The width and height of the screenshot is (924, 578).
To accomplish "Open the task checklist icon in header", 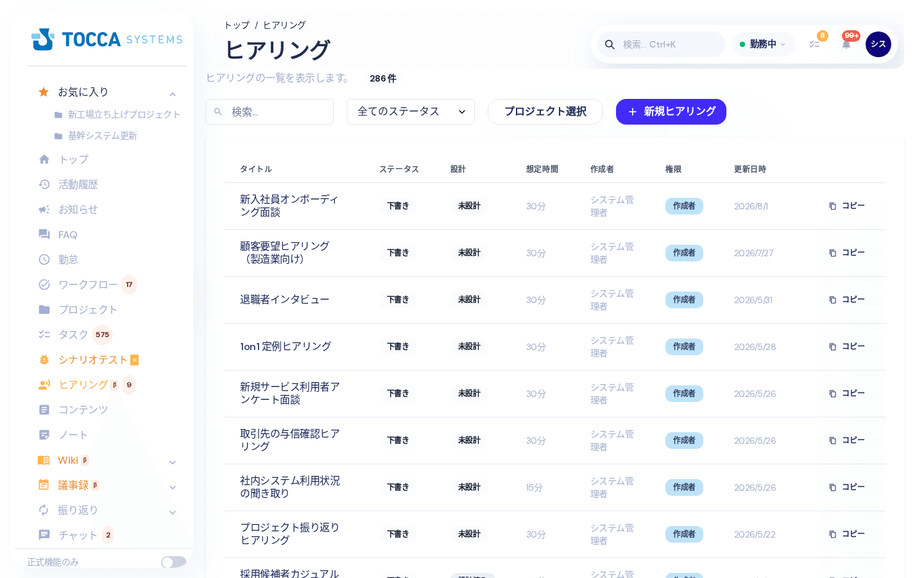I will tap(814, 44).
